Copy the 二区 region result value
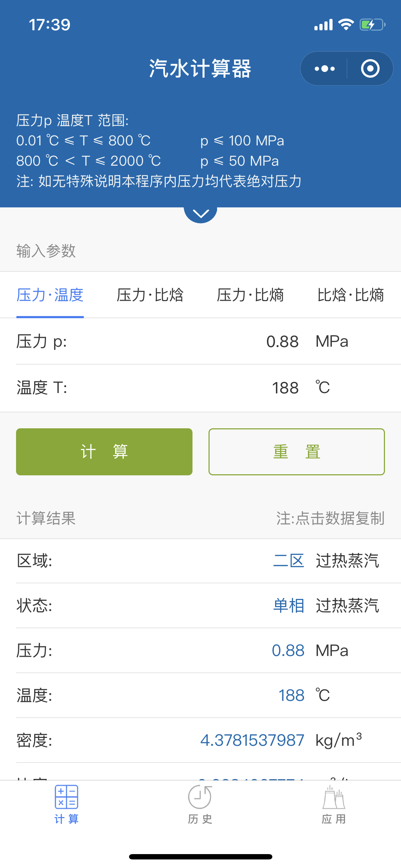The height and width of the screenshot is (868, 401). (x=289, y=560)
